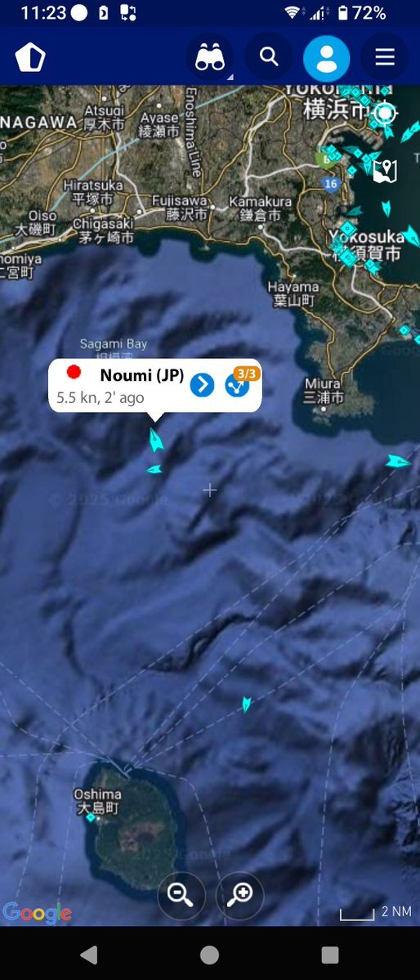Viewport: 420px width, 980px height.
Task: Show Noumi's track route icon with 3/3 badge
Action: [238, 384]
